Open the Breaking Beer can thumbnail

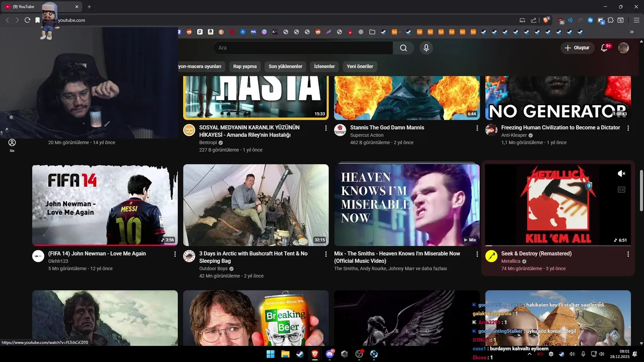pos(256,318)
